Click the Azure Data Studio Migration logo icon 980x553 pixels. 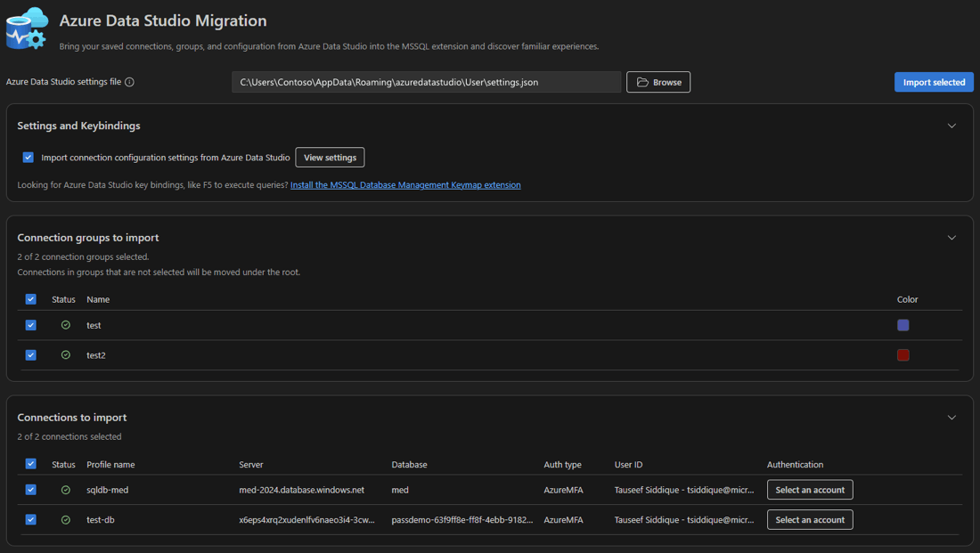pos(27,28)
